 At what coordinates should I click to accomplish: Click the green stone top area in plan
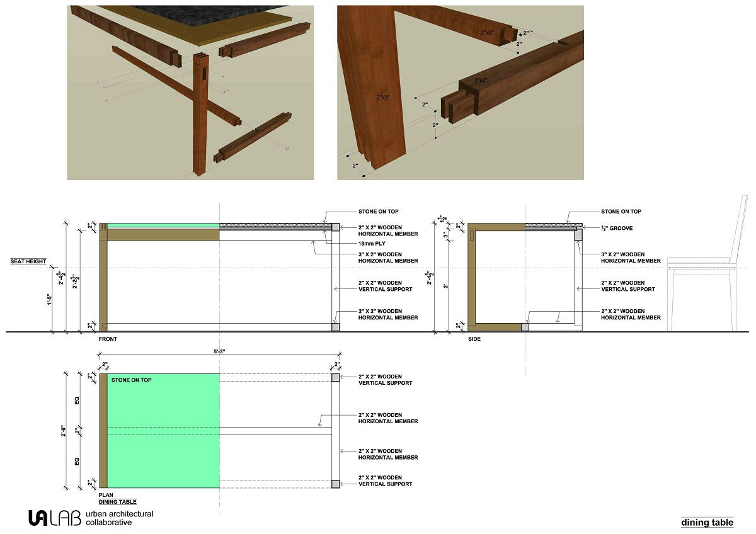click(164, 435)
